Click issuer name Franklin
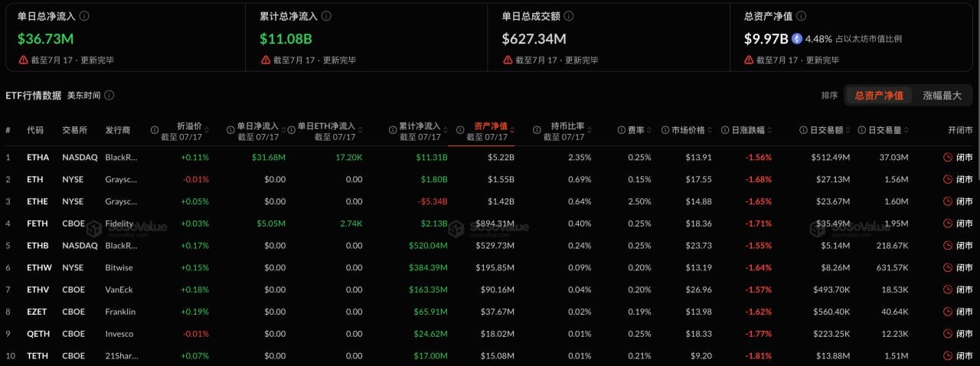The image size is (980, 366). click(120, 312)
